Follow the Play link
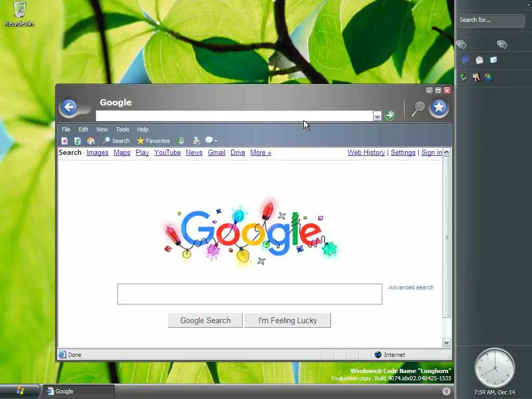Viewport: 532px width, 399px height. point(142,153)
